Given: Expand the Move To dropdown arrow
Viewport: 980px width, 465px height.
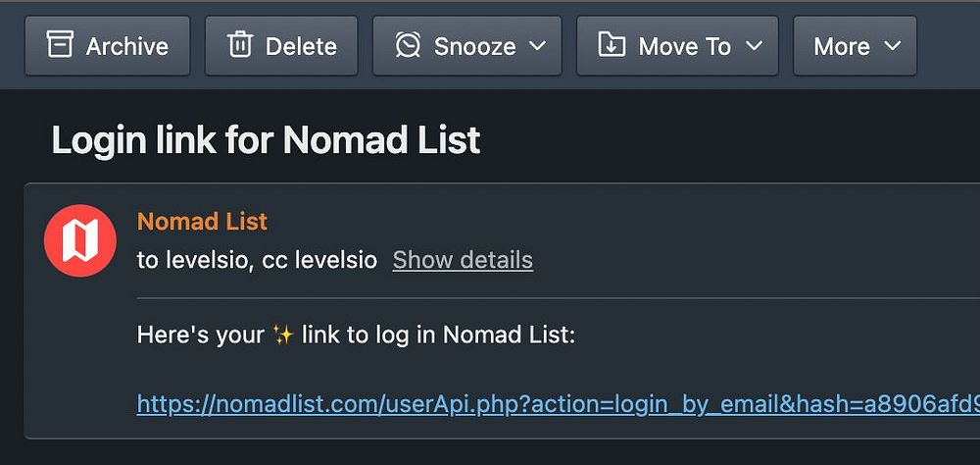Looking at the screenshot, I should coord(754,46).
